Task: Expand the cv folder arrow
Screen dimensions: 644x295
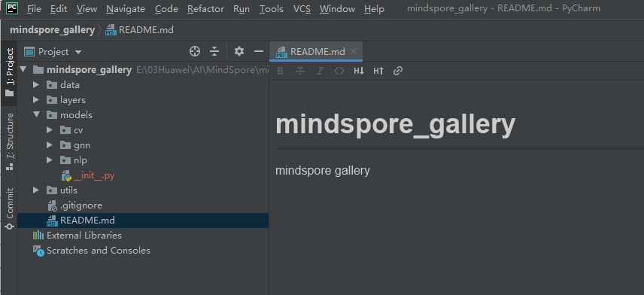Action: (50, 130)
